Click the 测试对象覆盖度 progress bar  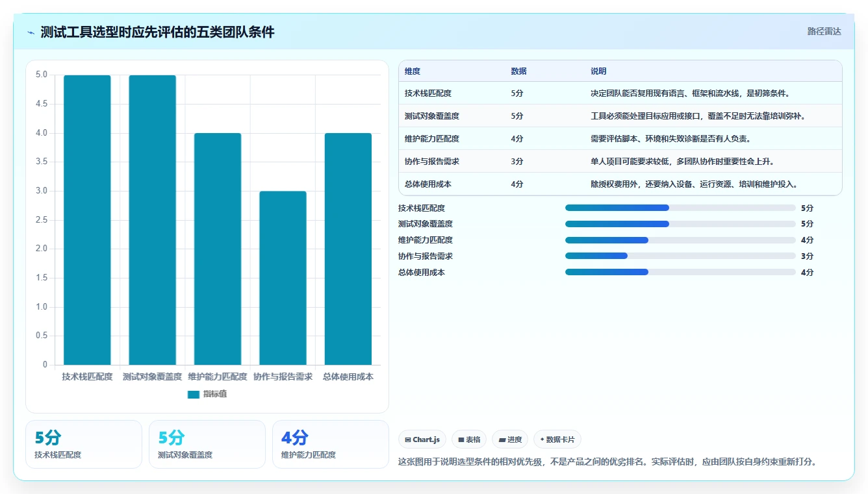pyautogui.click(x=680, y=224)
